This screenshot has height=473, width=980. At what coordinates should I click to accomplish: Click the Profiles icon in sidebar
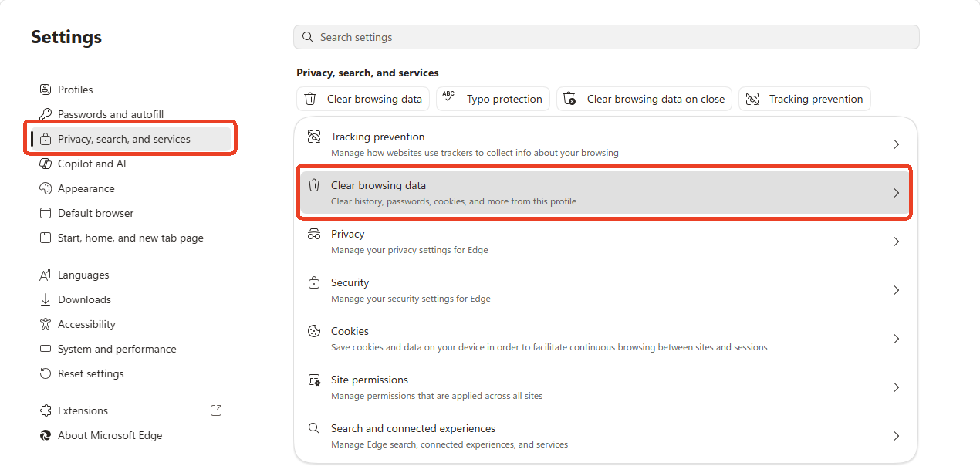click(46, 90)
